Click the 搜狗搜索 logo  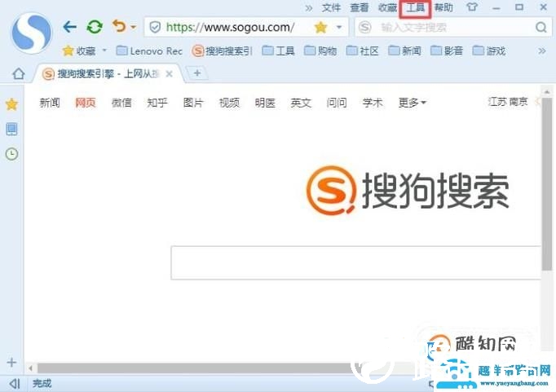[408, 191]
